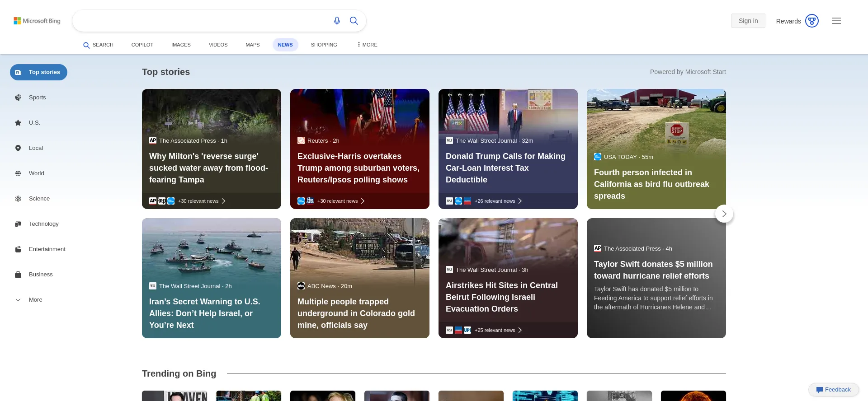Image resolution: width=868 pixels, height=401 pixels.
Task: Switch to the IMAGES tab
Action: [x=181, y=45]
